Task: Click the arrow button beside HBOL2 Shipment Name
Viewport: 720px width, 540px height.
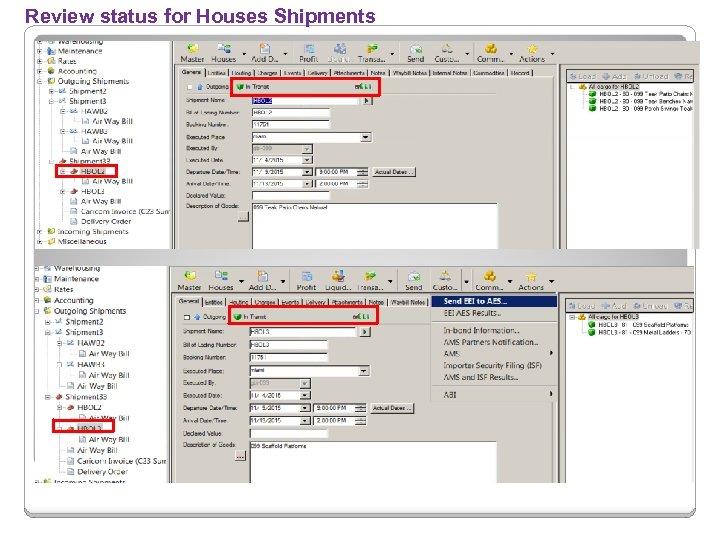Action: click(x=366, y=100)
